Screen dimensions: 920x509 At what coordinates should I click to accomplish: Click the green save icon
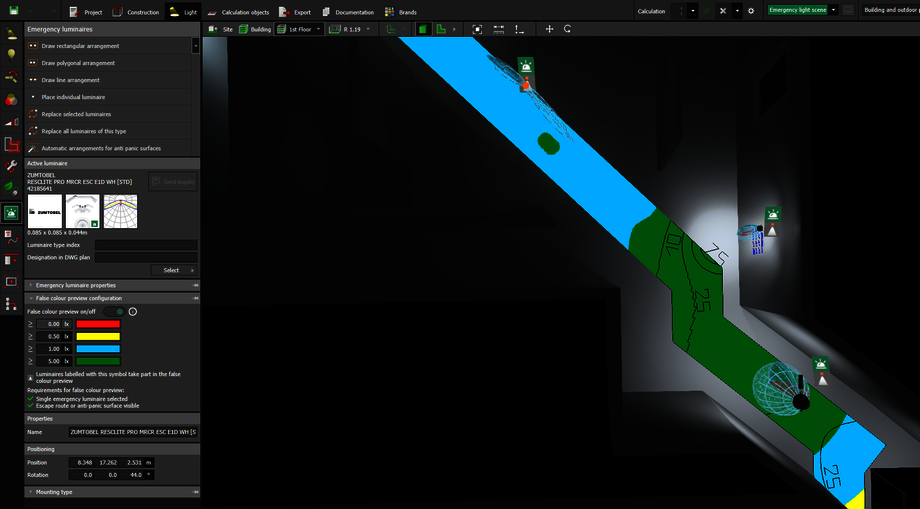tap(12, 12)
